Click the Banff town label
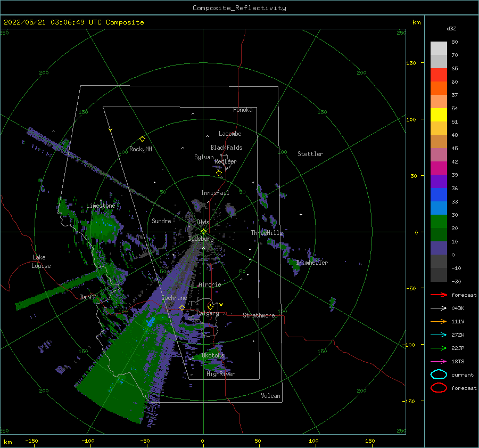 [88, 297]
